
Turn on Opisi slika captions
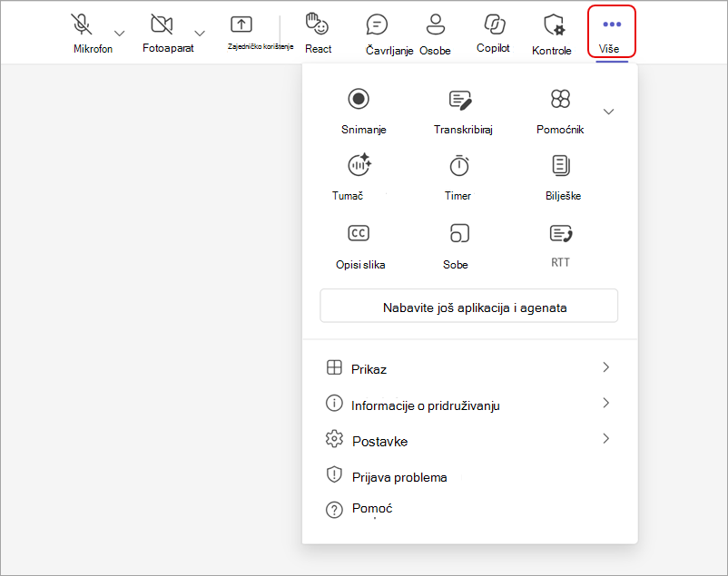(359, 233)
